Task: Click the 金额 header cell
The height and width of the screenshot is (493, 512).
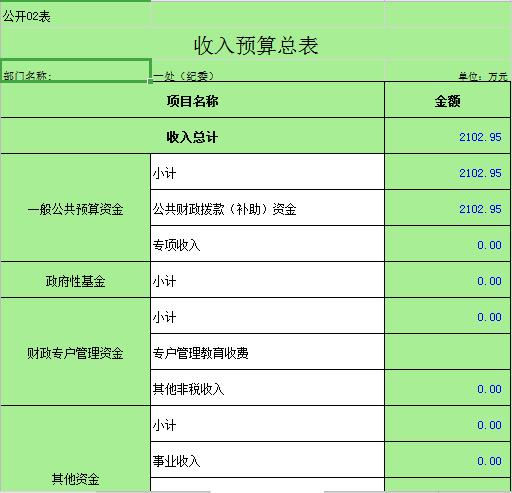Action: (x=447, y=100)
